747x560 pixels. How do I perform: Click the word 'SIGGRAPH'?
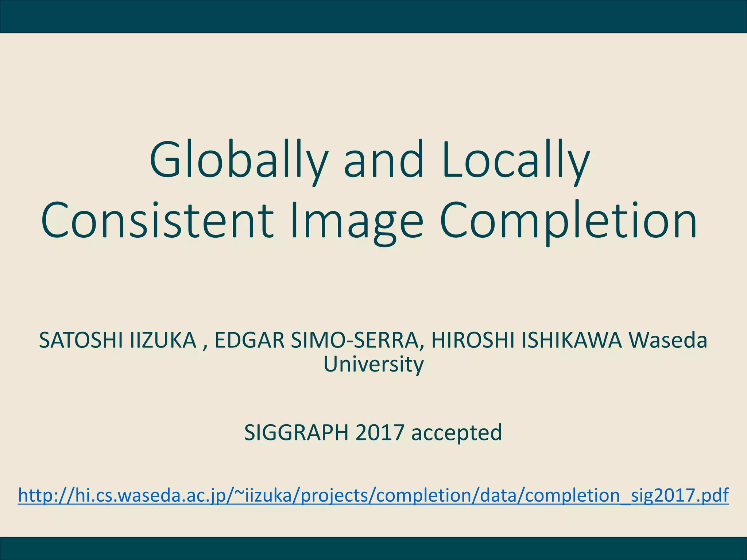coord(296,432)
